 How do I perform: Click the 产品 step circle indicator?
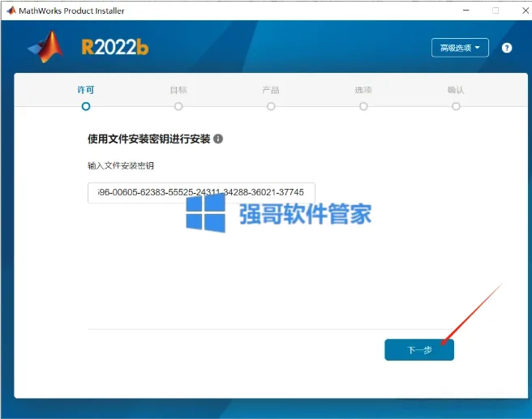(271, 106)
